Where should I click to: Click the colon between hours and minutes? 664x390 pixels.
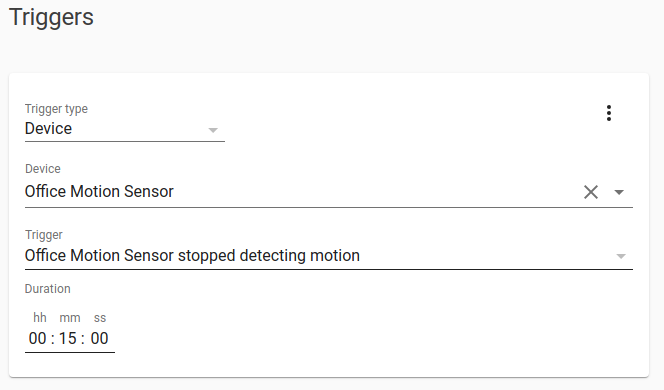(x=53, y=339)
